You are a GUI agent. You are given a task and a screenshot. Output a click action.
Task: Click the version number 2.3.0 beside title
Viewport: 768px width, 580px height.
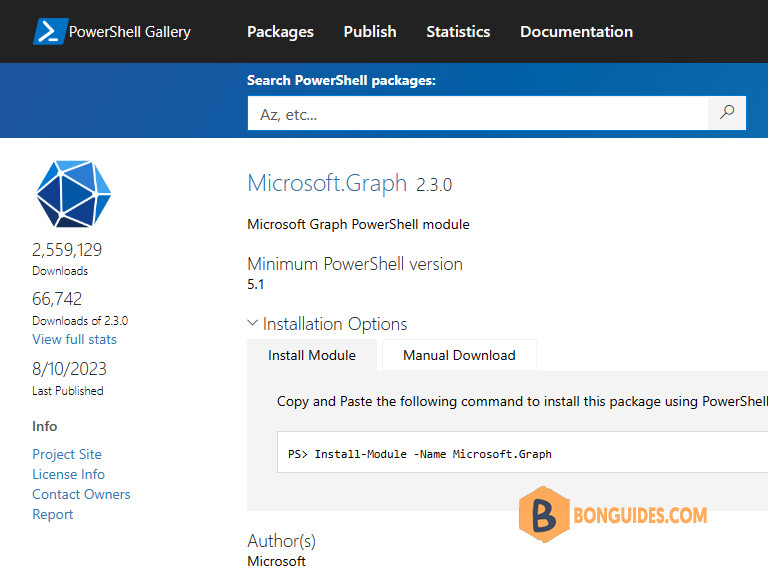[x=434, y=185]
